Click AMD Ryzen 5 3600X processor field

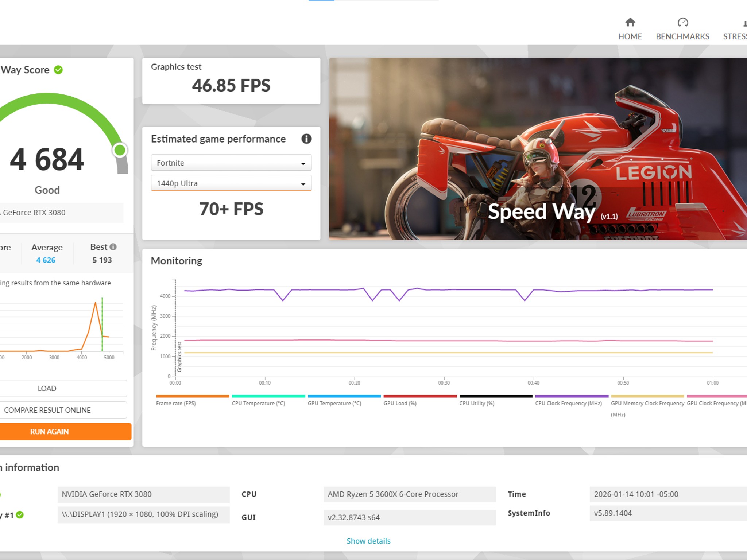[x=409, y=494]
